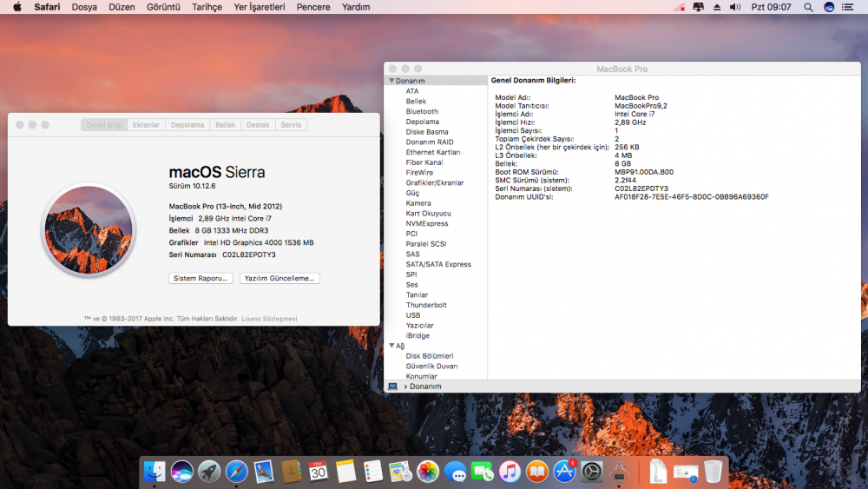This screenshot has height=489, width=868.
Task: Select Güvenlik Duvarı under Ağ
Action: coord(431,366)
